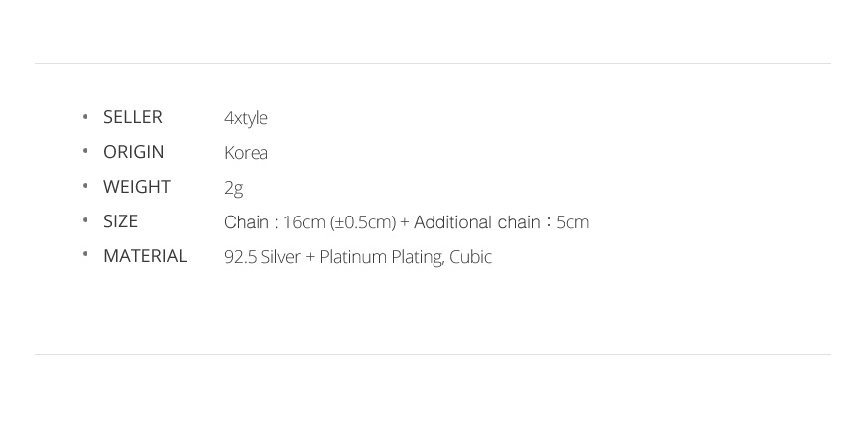868x434 pixels.
Task: Click the MATERIAL label
Action: point(145,256)
